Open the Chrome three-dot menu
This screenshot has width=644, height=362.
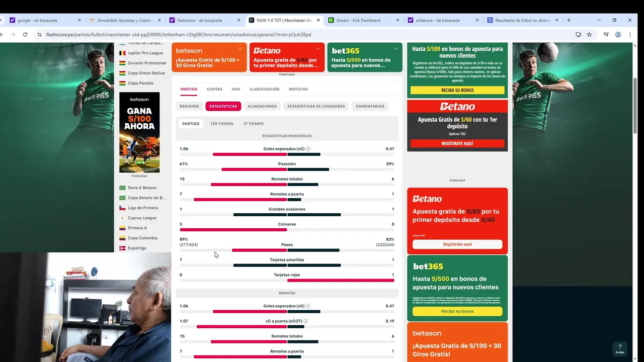630,35
